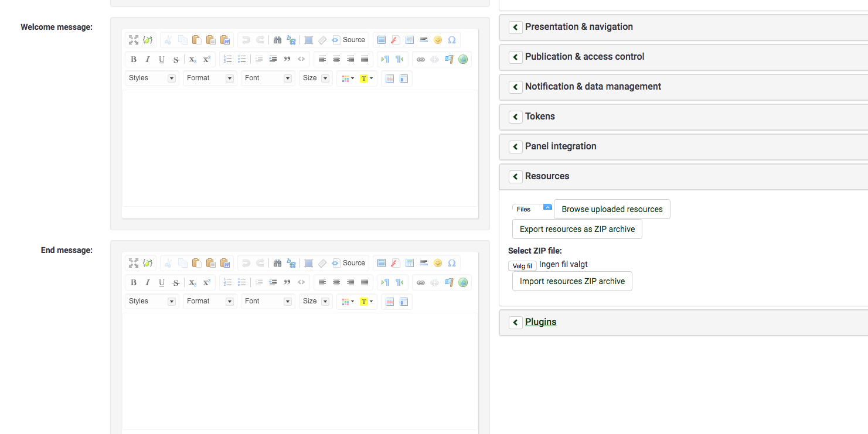Expand the Panel integration section
This screenshot has width=868, height=434.
tap(516, 146)
